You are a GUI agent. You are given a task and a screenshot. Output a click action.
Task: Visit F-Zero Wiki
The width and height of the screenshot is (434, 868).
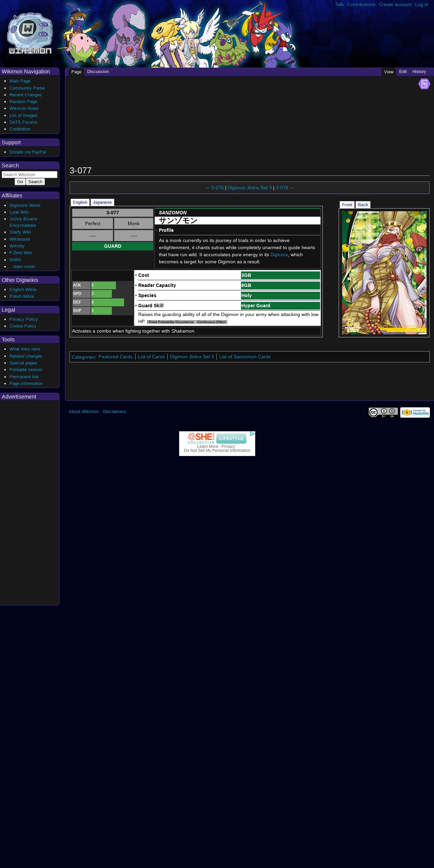(x=21, y=253)
